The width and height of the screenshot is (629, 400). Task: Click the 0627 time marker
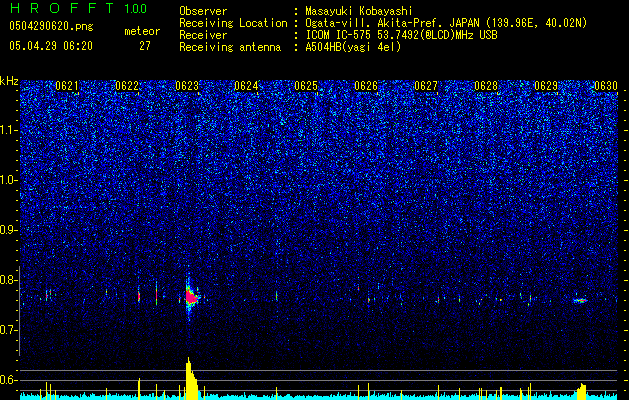tap(426, 86)
